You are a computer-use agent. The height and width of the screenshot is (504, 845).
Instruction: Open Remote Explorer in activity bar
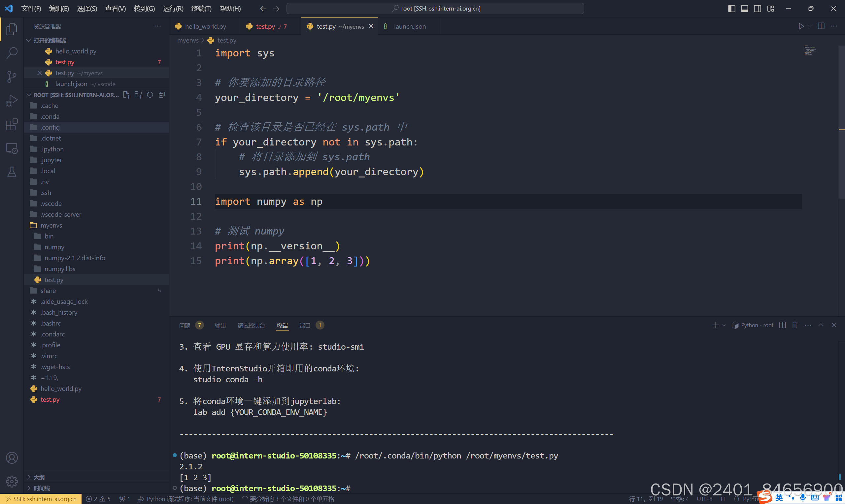tap(12, 148)
